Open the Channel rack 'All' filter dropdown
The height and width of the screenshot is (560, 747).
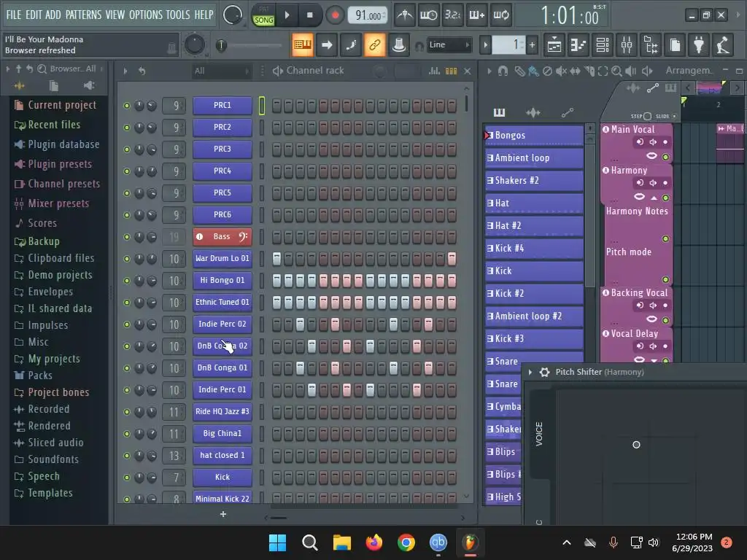[x=222, y=71]
